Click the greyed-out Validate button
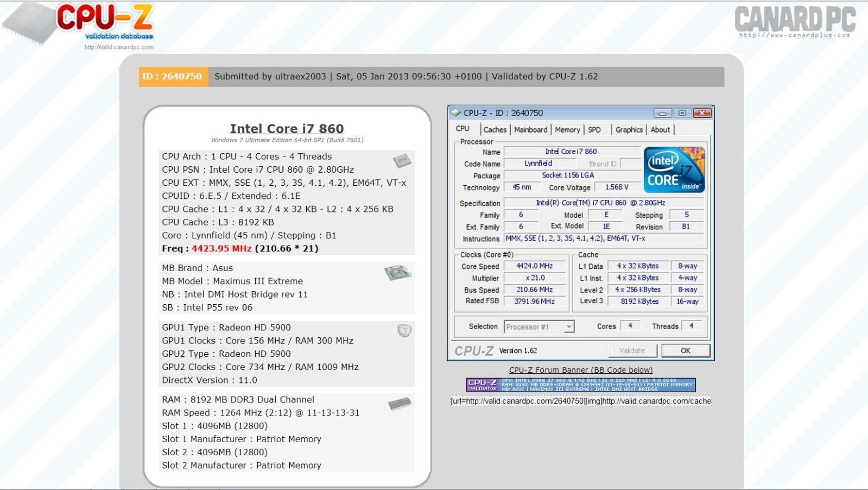Image resolution: width=868 pixels, height=490 pixels. pyautogui.click(x=632, y=351)
